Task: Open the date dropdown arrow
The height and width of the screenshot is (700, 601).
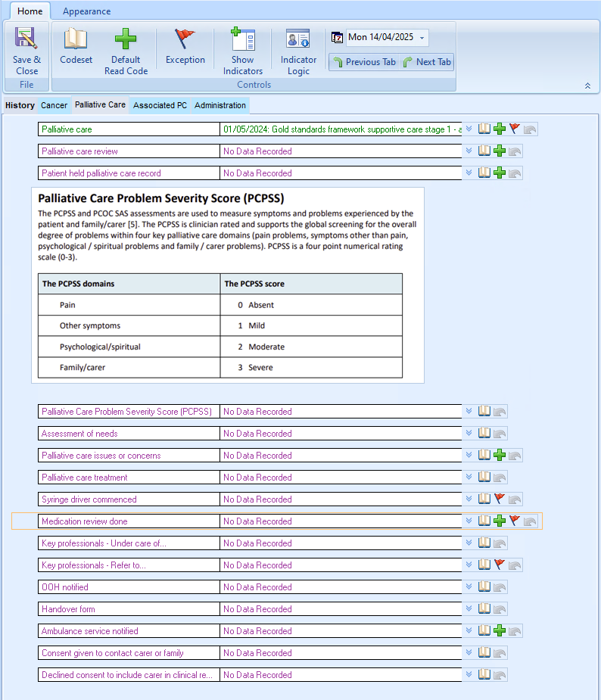Action: coord(422,38)
